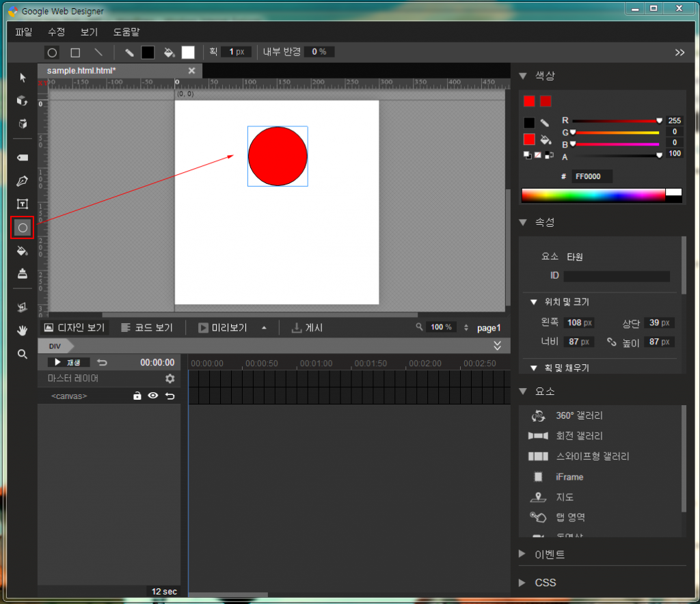Select the Pen tool
The height and width of the screenshot is (604, 700).
tap(23, 180)
